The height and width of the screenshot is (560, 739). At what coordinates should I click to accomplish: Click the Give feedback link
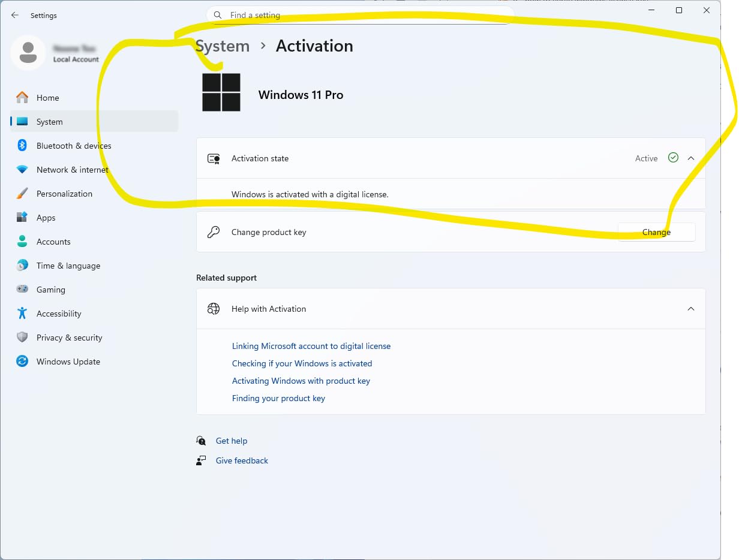[x=242, y=460]
